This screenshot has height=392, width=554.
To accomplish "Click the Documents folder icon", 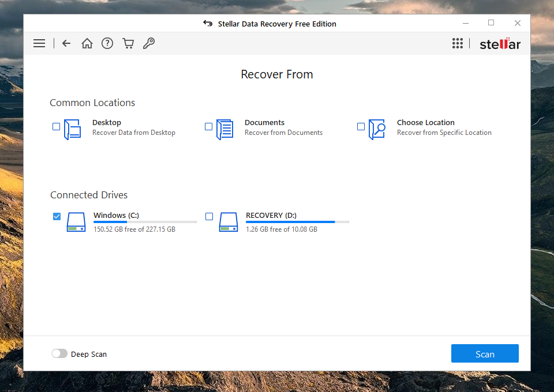I will pyautogui.click(x=224, y=129).
